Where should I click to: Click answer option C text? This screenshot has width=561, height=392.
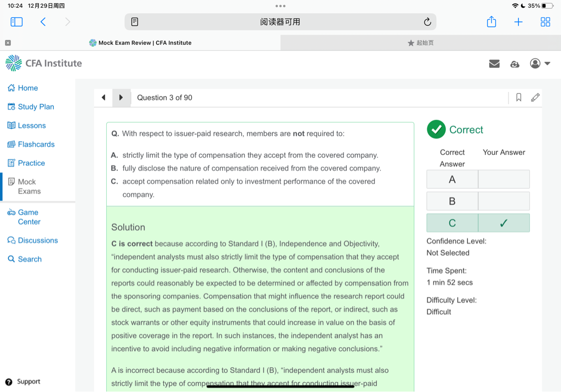tap(249, 188)
